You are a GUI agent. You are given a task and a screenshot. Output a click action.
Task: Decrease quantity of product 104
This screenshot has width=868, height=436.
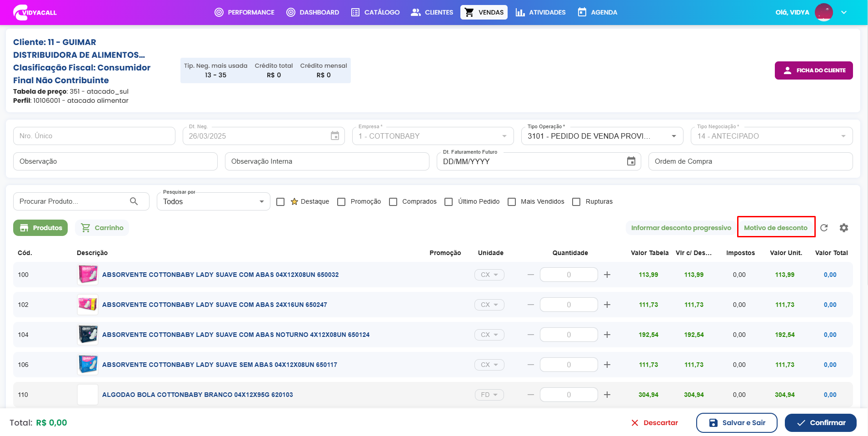coord(531,335)
